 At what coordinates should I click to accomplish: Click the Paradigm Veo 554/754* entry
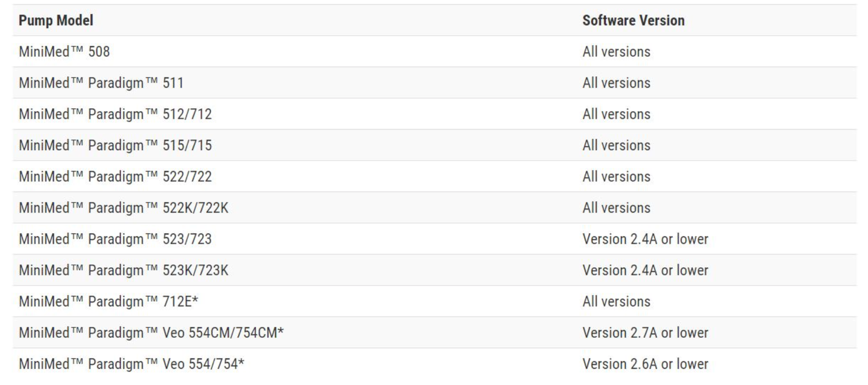(131, 364)
